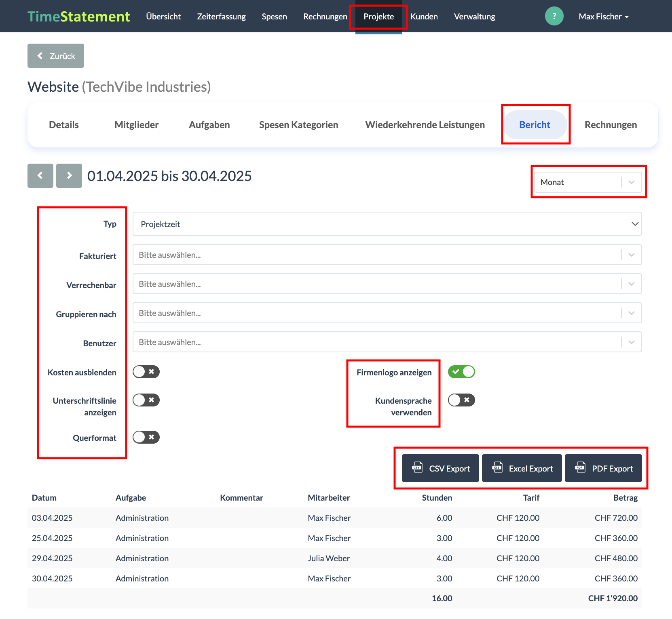This screenshot has width=672, height=619.
Task: Enable Kundensprache verwenden switch
Action: click(x=461, y=400)
